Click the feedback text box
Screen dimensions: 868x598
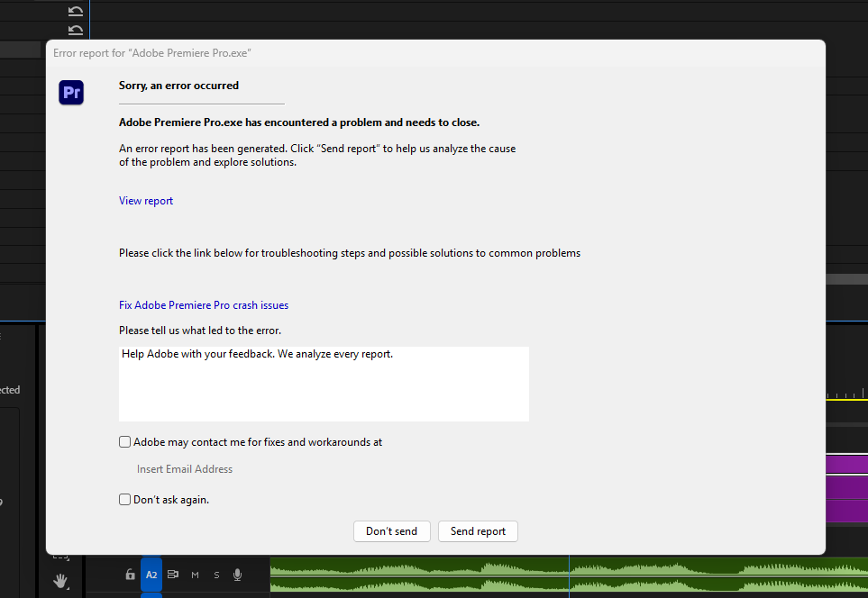324,384
